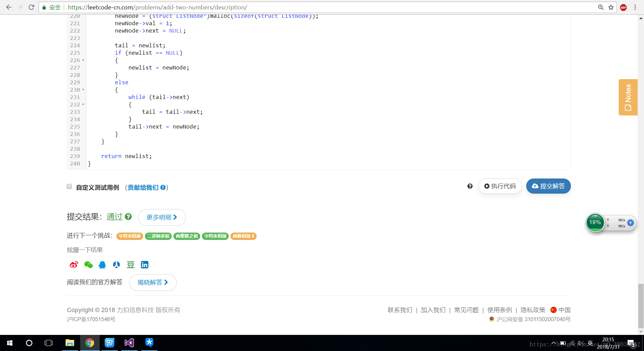Open the volume control tray icon
This screenshot has height=351, width=644.
[581, 343]
